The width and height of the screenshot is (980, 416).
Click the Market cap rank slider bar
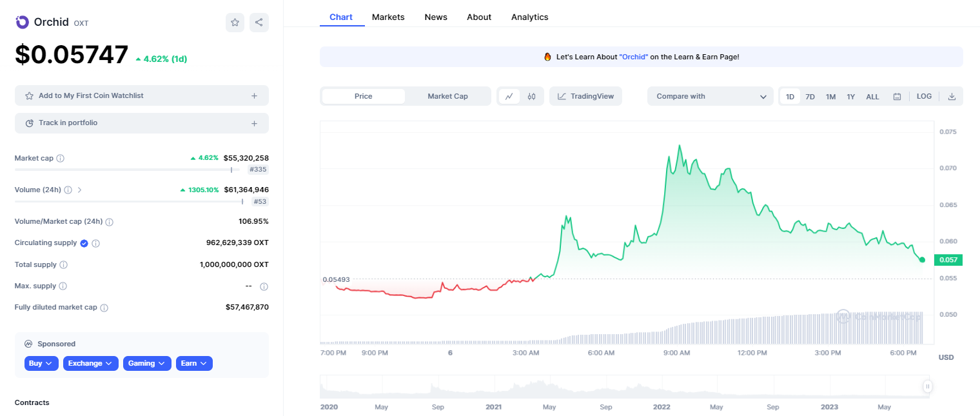click(128, 170)
